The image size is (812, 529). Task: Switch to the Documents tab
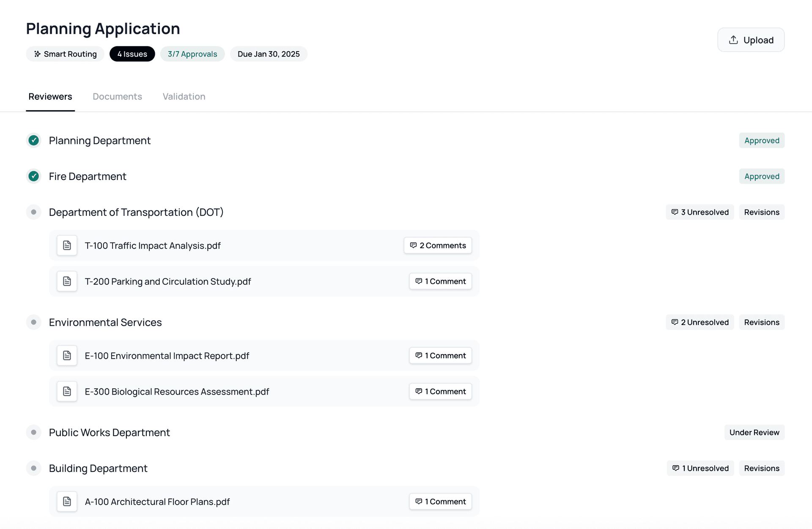[117, 97]
